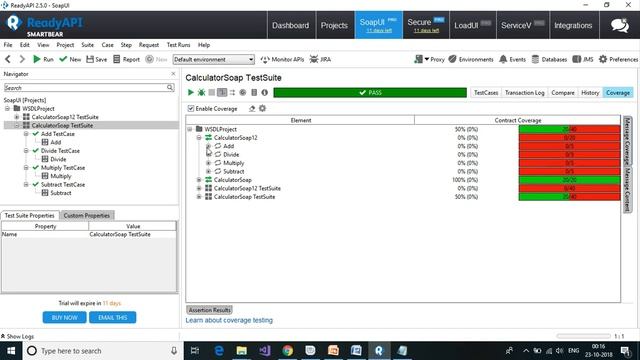
Task: Click the round options icon in suite toolbar
Action: (243, 93)
